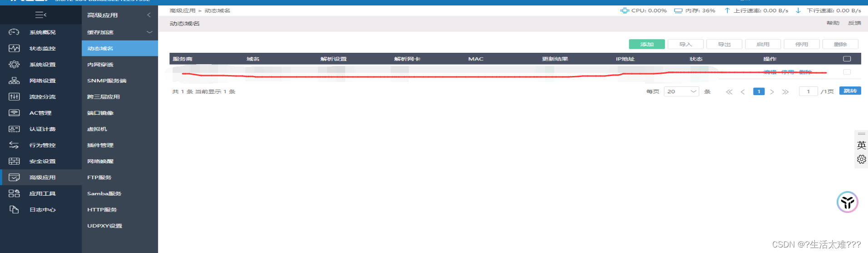Click the 流控分流 sliders icon
The width and height of the screenshot is (868, 253).
pos(14,96)
